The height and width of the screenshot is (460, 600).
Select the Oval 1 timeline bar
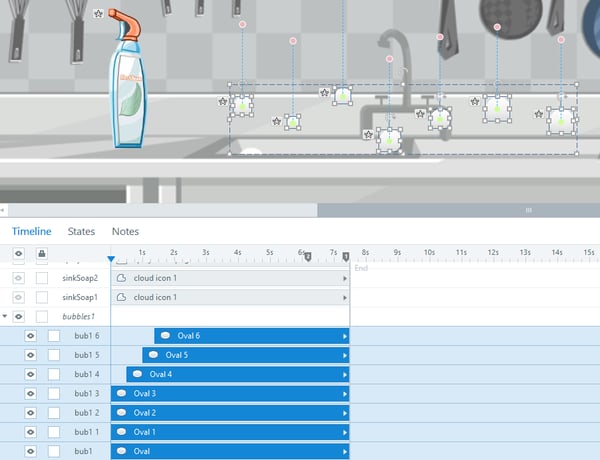pos(230,432)
